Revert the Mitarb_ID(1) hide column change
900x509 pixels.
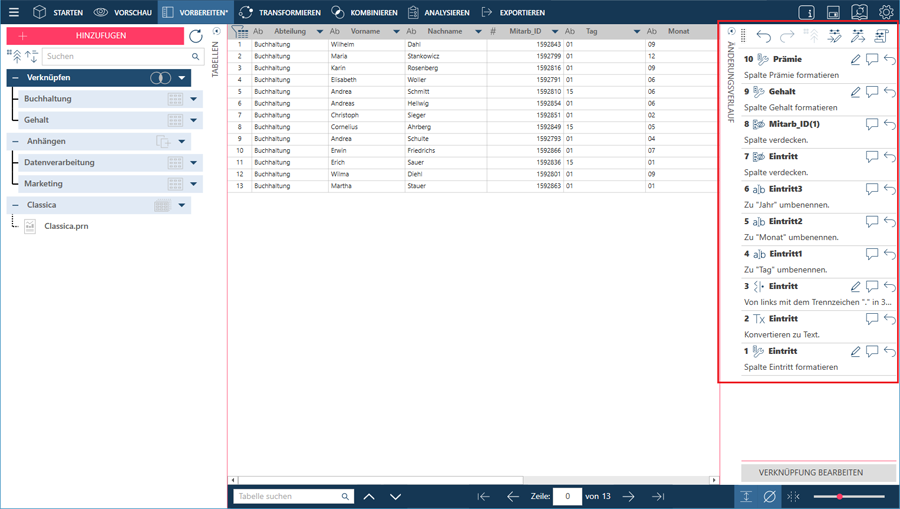click(x=889, y=125)
